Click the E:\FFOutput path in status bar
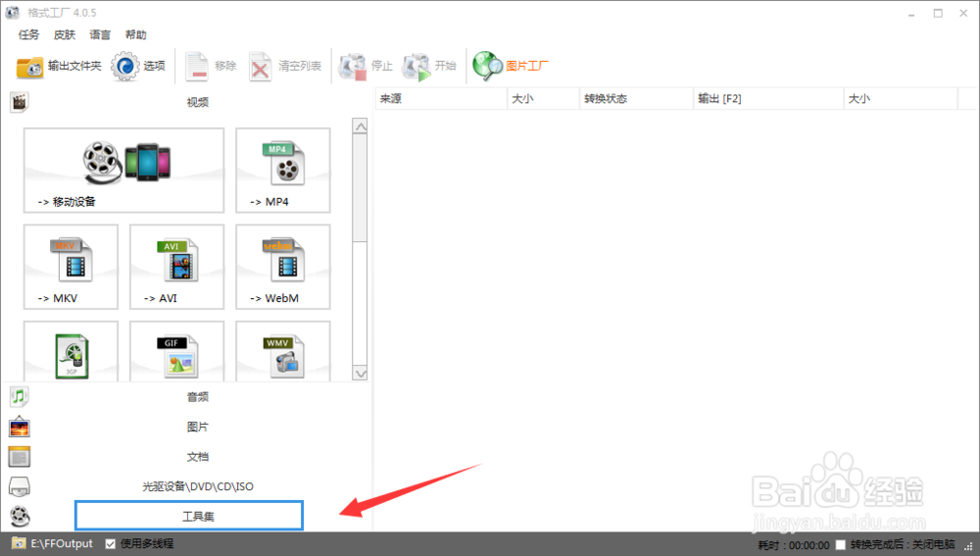This screenshot has width=980, height=556. [62, 543]
